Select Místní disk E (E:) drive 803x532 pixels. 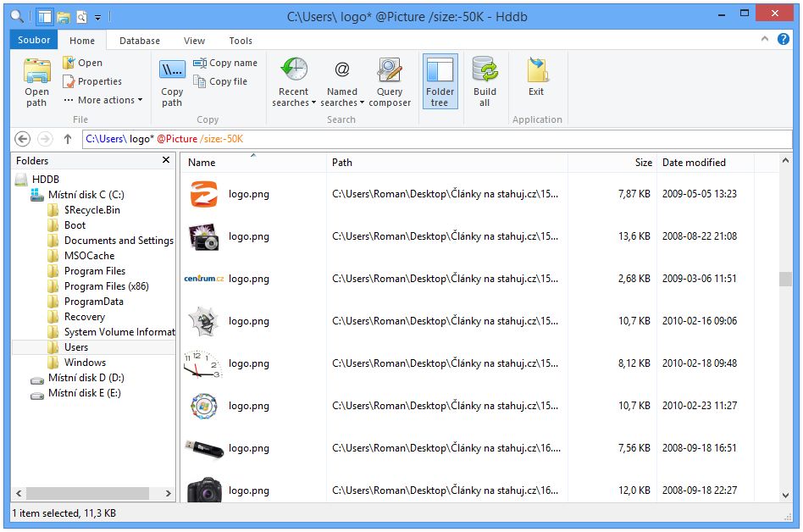76,393
